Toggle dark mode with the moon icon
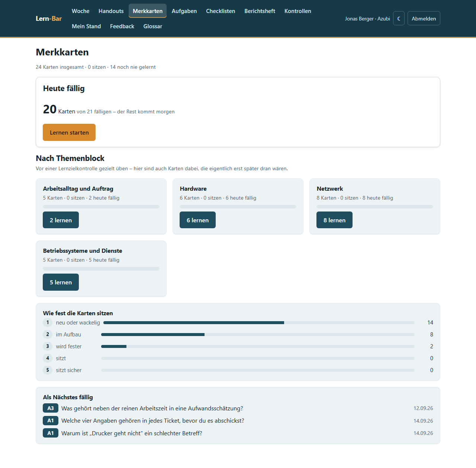 pos(399,18)
